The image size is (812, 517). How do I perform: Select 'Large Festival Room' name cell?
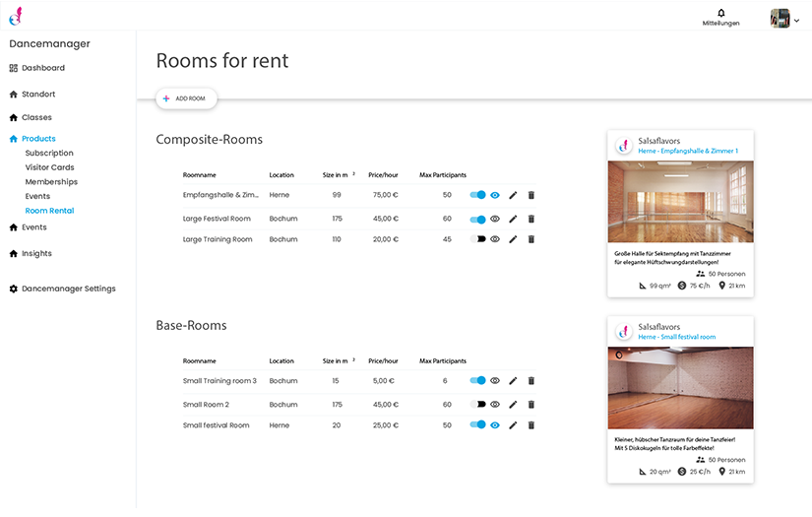(x=217, y=220)
